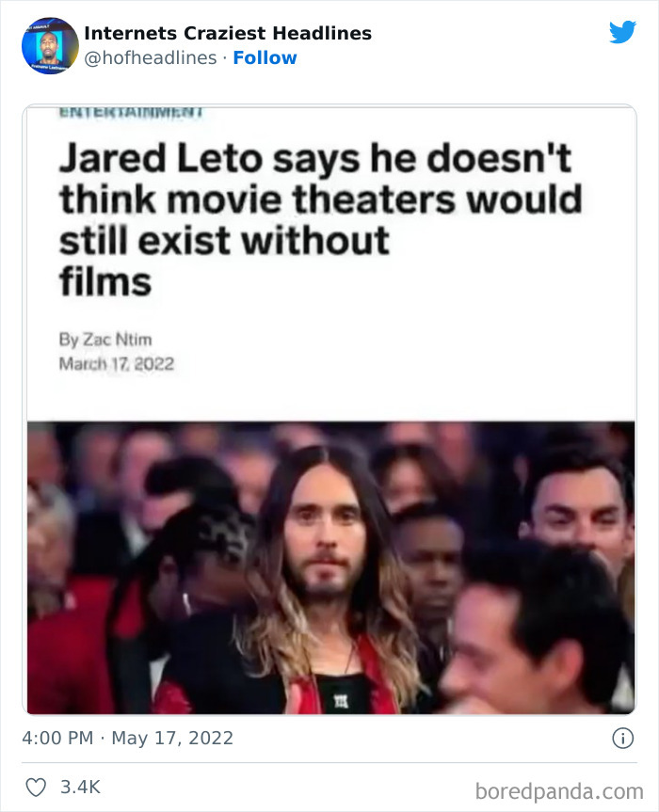Image resolution: width=659 pixels, height=812 pixels.
Task: Click the boredpanda.com watermark
Action: (x=559, y=791)
